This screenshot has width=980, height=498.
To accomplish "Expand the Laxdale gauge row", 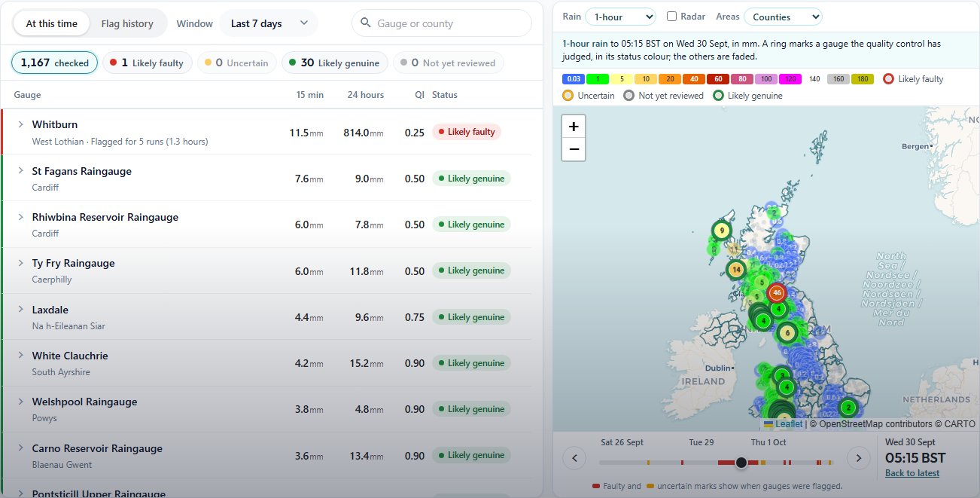I will click(21, 310).
